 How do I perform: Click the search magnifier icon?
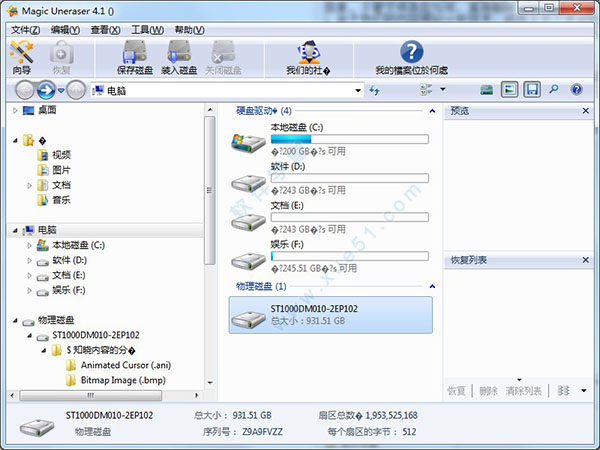coord(554,90)
